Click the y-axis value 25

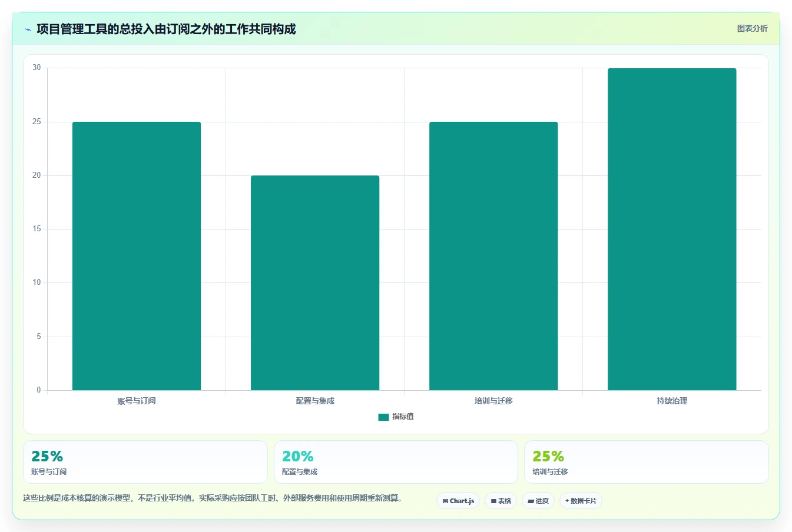37,122
